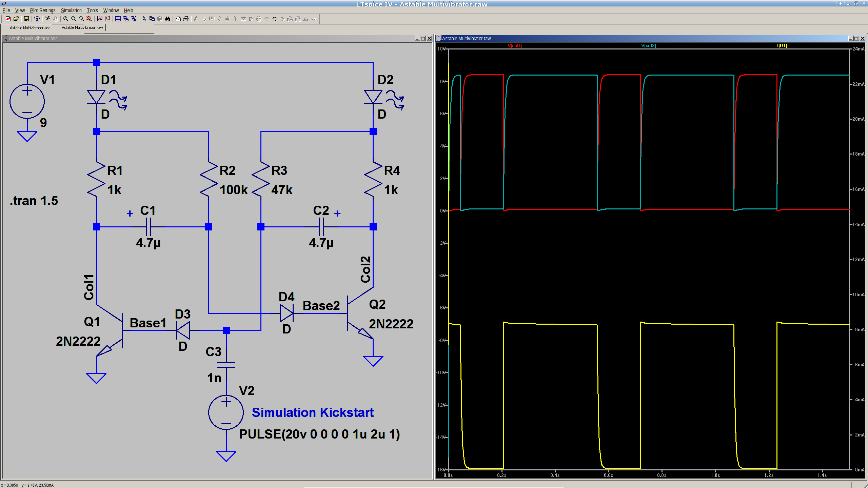Screen dimensions: 868x488
Task: Click the Zoom In magnifier icon
Action: [x=66, y=19]
